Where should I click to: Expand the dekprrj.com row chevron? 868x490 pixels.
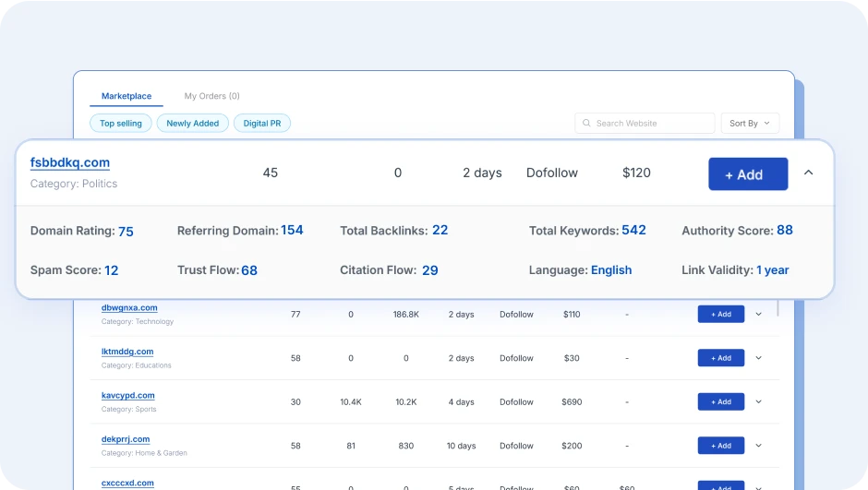coord(758,445)
